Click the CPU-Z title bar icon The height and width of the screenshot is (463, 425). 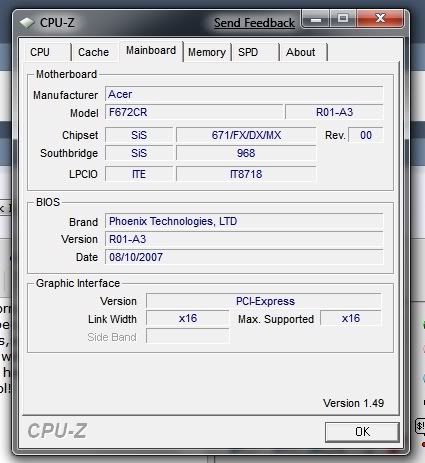tap(27, 23)
